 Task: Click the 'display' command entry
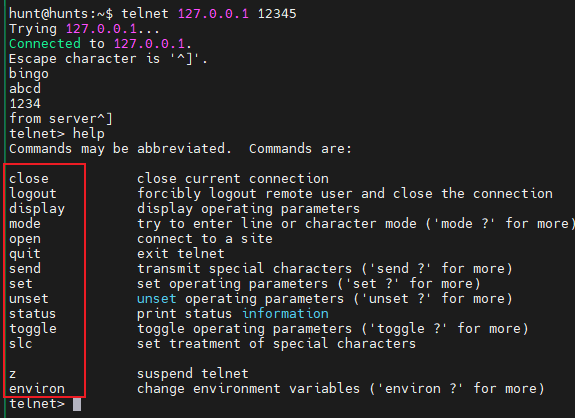pyautogui.click(x=37, y=209)
